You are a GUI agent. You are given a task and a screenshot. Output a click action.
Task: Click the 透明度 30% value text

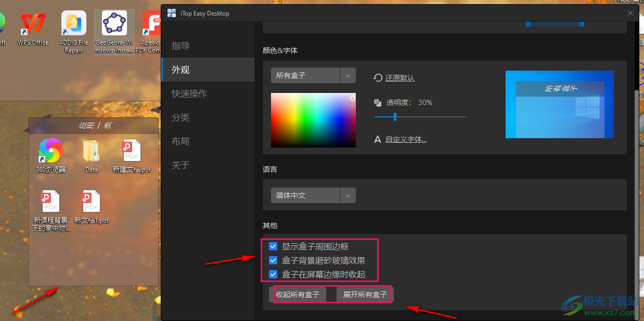click(425, 103)
